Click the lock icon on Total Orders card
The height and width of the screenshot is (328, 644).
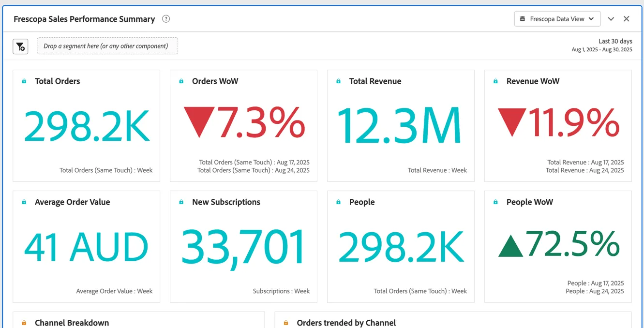[24, 81]
